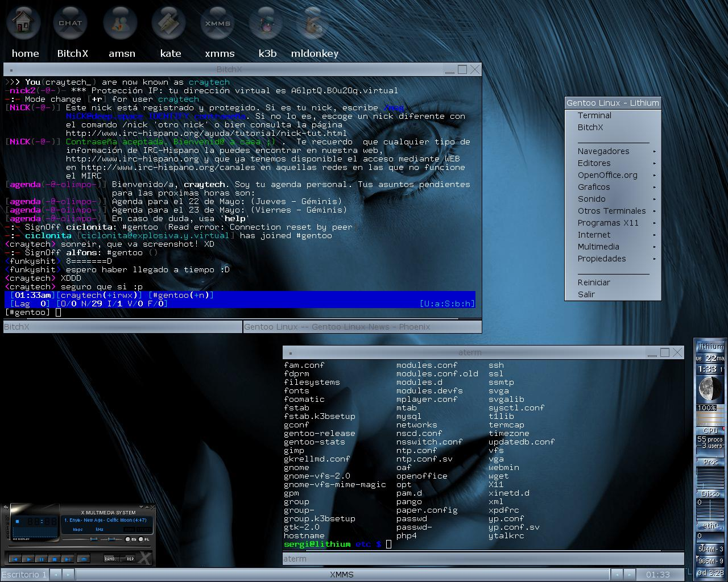
Task: Click XMMS previous track button
Action: (15, 559)
